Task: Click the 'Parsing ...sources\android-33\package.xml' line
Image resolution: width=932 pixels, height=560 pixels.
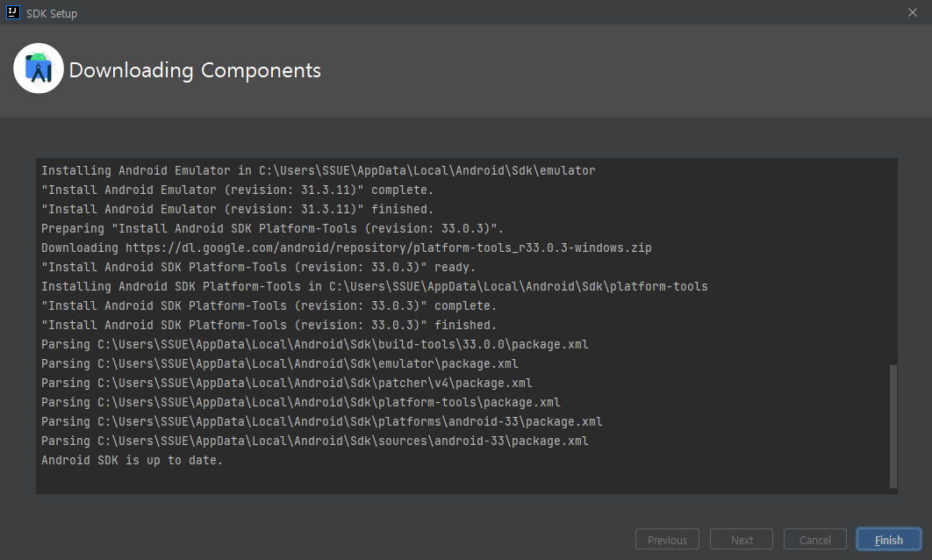Action: click(315, 442)
